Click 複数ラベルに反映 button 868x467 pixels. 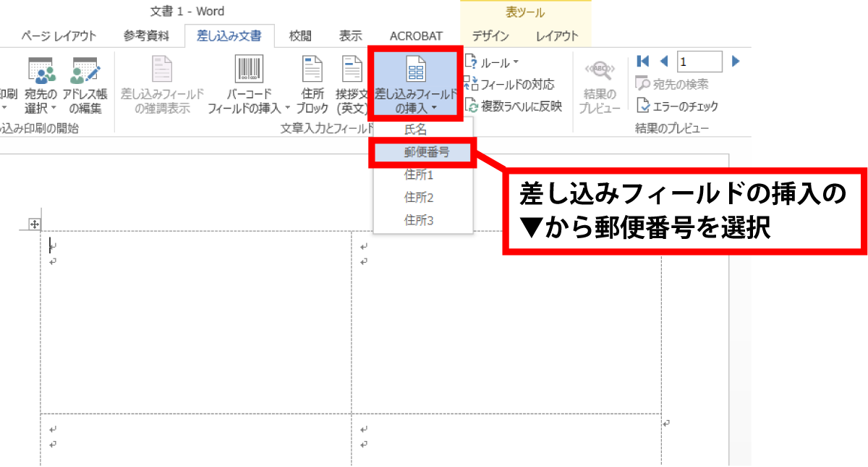[514, 106]
